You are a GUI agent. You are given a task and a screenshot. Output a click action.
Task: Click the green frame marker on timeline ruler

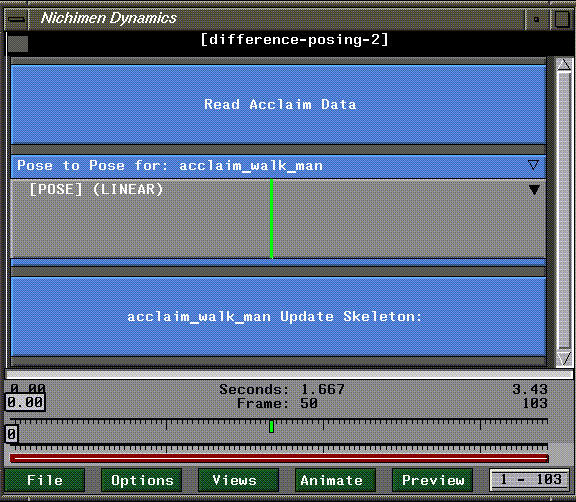pyautogui.click(x=271, y=426)
